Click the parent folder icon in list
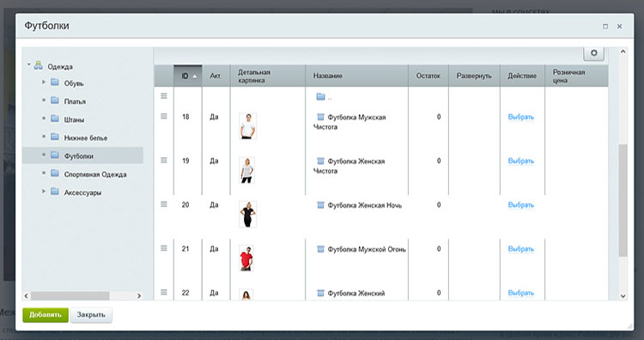 [x=321, y=96]
